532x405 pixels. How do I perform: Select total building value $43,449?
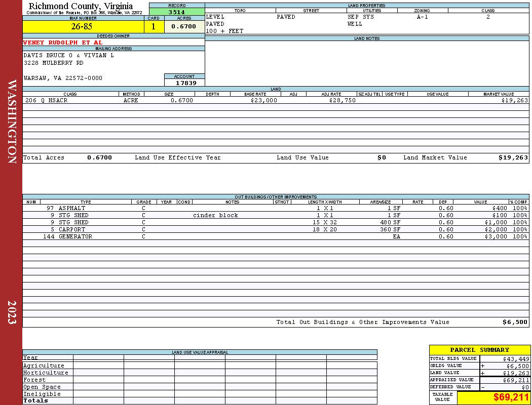coord(516,358)
